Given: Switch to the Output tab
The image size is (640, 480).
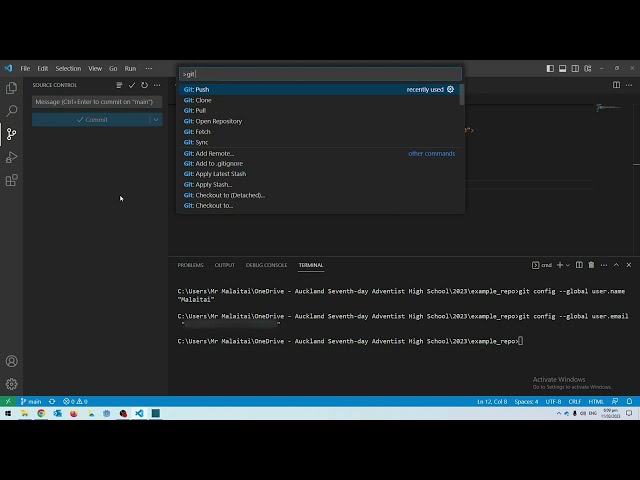Looking at the screenshot, I should [224, 265].
